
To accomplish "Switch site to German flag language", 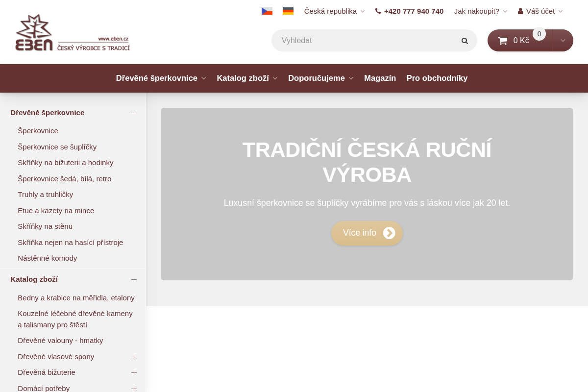I will click(x=288, y=11).
